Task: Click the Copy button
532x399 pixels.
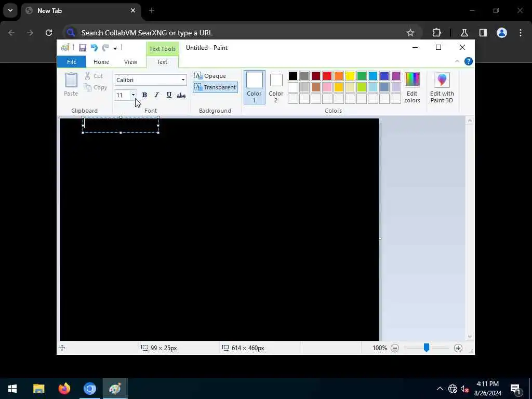Action: pyautogui.click(x=96, y=87)
